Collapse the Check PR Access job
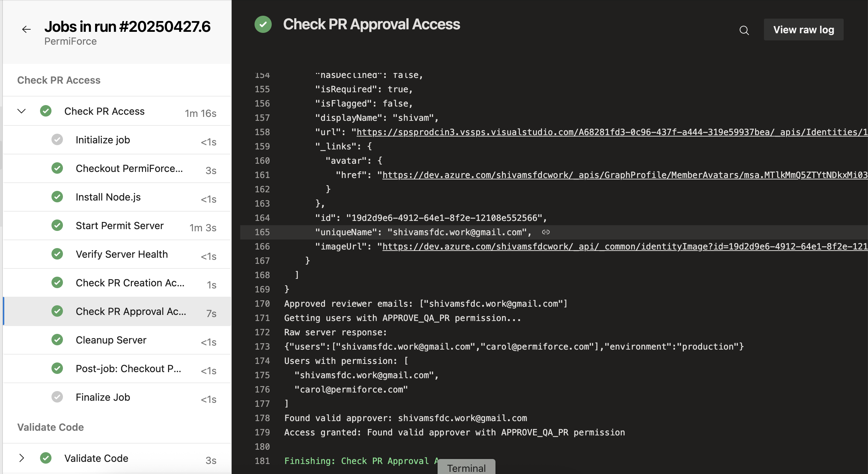The image size is (868, 474). [x=21, y=111]
